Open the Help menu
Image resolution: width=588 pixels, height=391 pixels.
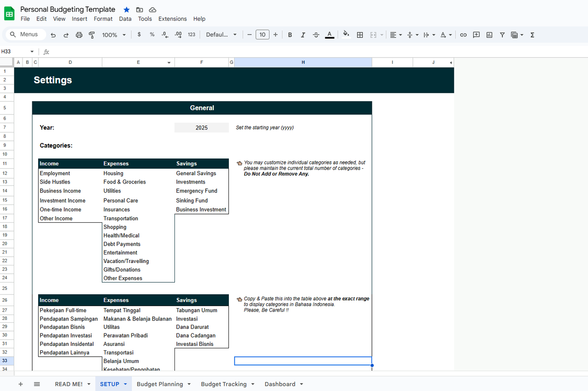(x=199, y=19)
